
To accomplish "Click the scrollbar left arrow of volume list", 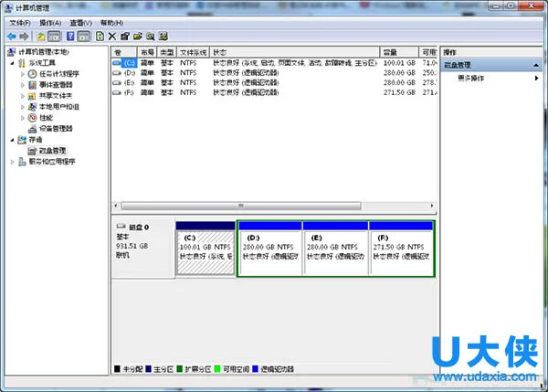I will (x=116, y=206).
